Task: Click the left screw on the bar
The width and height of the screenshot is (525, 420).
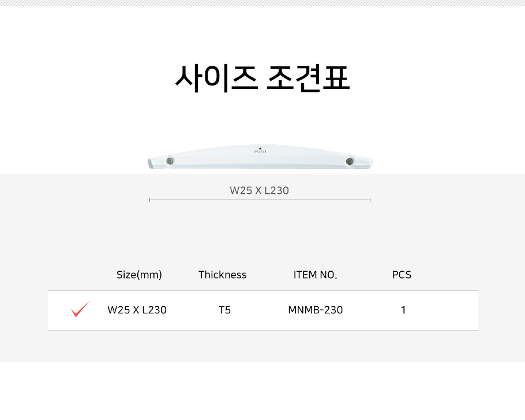Action: (x=170, y=161)
